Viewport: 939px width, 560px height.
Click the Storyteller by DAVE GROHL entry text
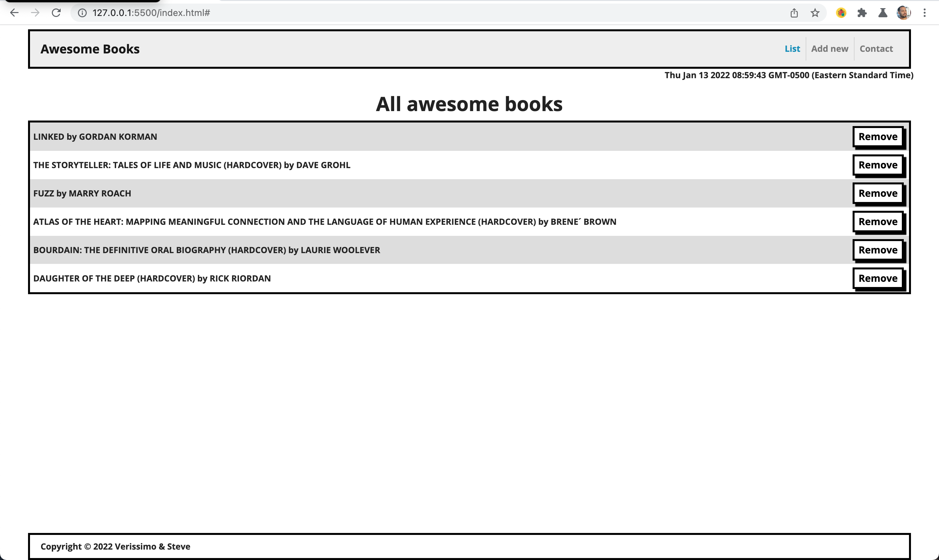click(x=192, y=165)
